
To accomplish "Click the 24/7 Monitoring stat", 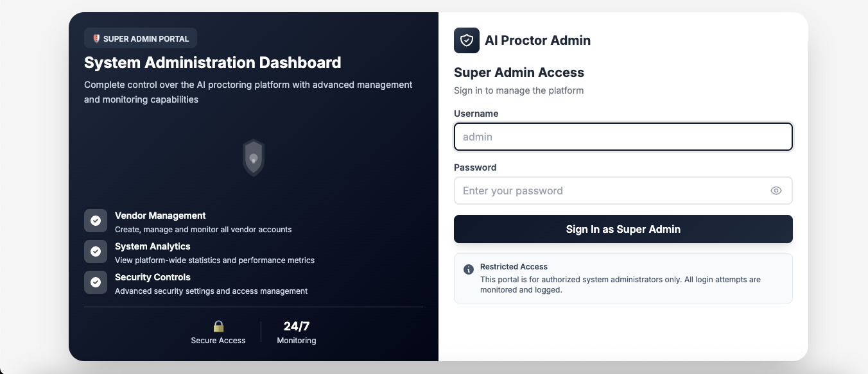I will pyautogui.click(x=297, y=332).
